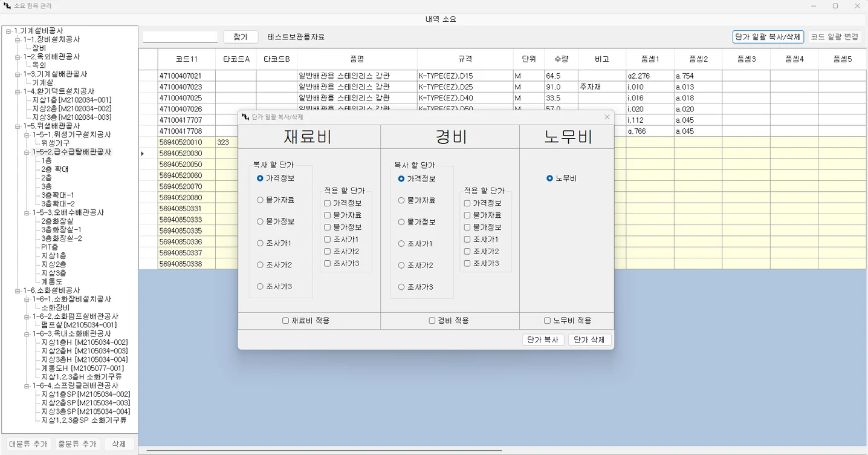This screenshot has height=455, width=868.
Task: Click the K-TYPE(EZ),D25 cell
Action: (x=465, y=87)
